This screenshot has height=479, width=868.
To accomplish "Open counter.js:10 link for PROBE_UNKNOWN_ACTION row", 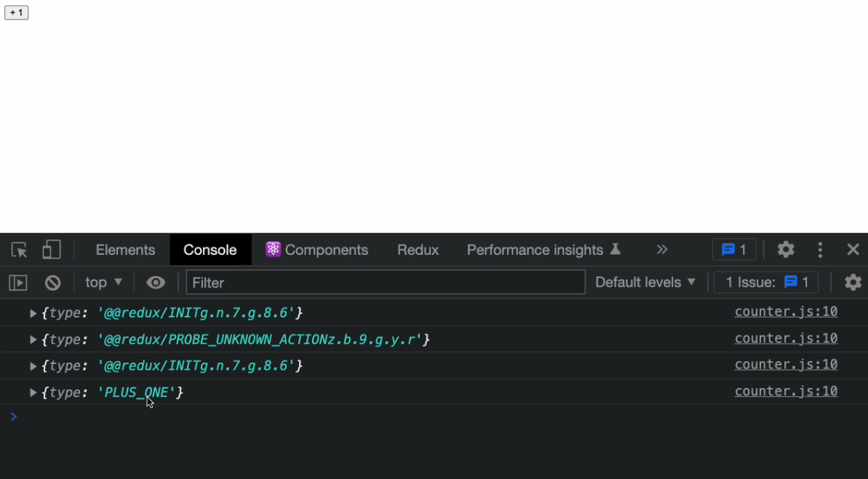I will click(x=786, y=339).
